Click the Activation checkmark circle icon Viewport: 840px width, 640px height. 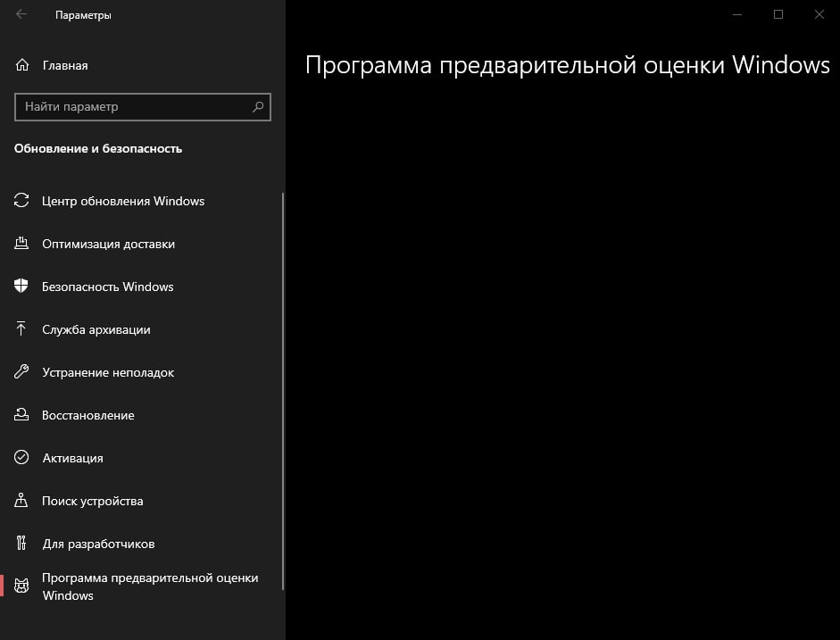[x=21, y=457]
